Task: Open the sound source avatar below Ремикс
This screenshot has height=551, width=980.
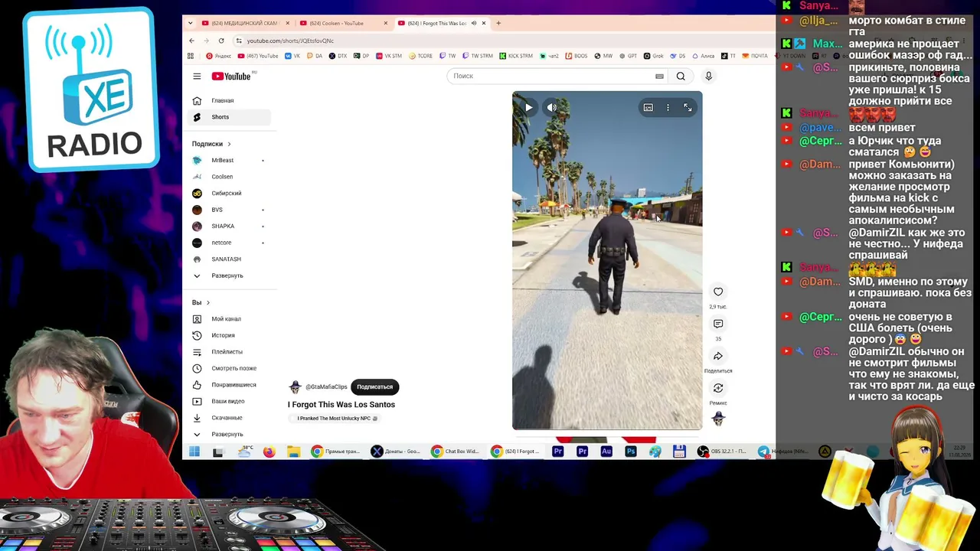Action: (718, 419)
